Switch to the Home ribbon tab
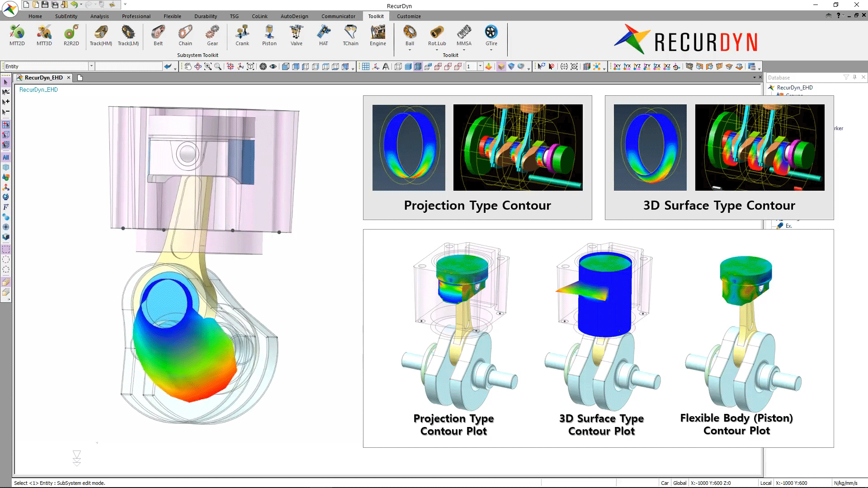The height and width of the screenshot is (488, 868). tap(35, 16)
